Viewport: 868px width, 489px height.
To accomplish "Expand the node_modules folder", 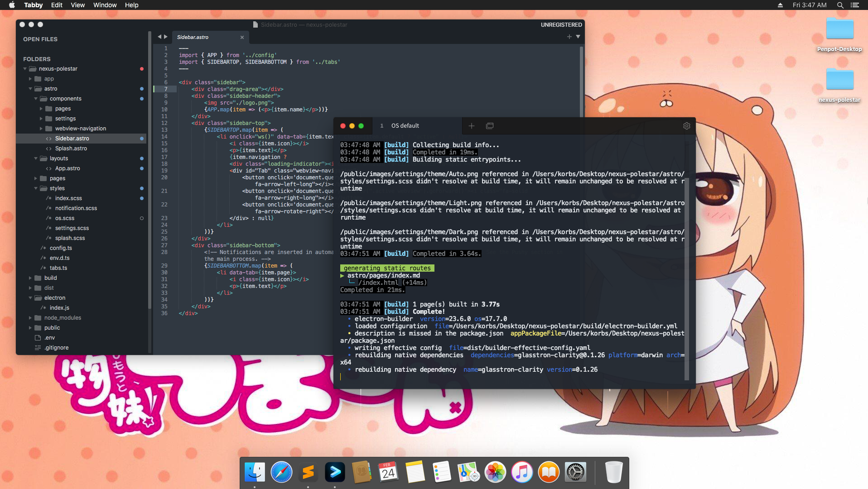I will coord(30,318).
